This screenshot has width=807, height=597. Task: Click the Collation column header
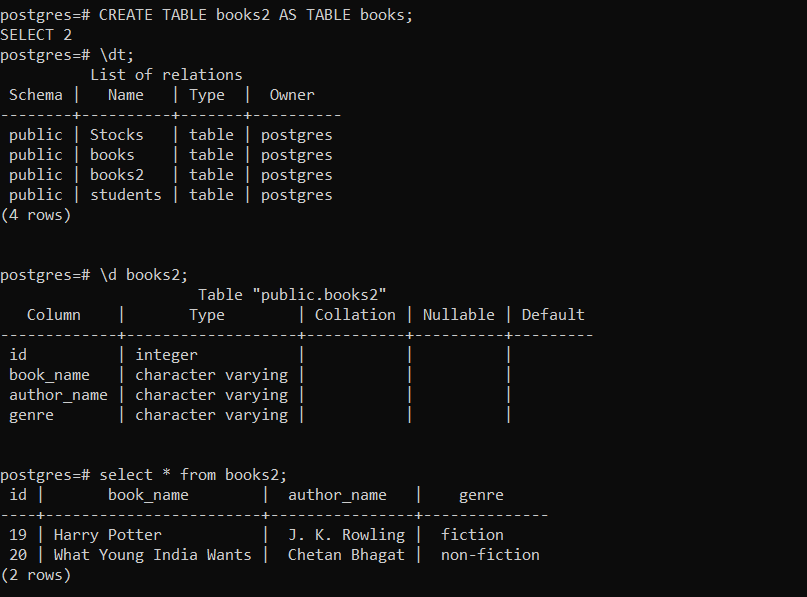tap(355, 315)
